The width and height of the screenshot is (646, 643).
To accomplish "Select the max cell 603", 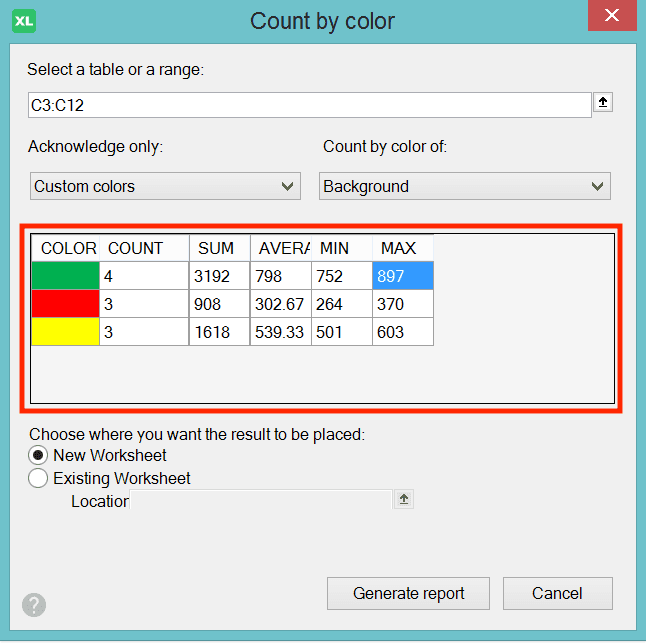I will pyautogui.click(x=403, y=332).
